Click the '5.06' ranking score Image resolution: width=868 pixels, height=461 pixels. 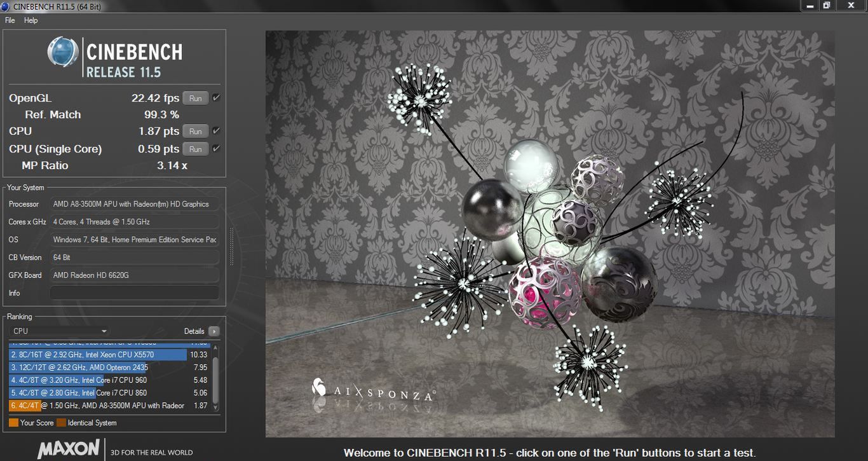(200, 393)
